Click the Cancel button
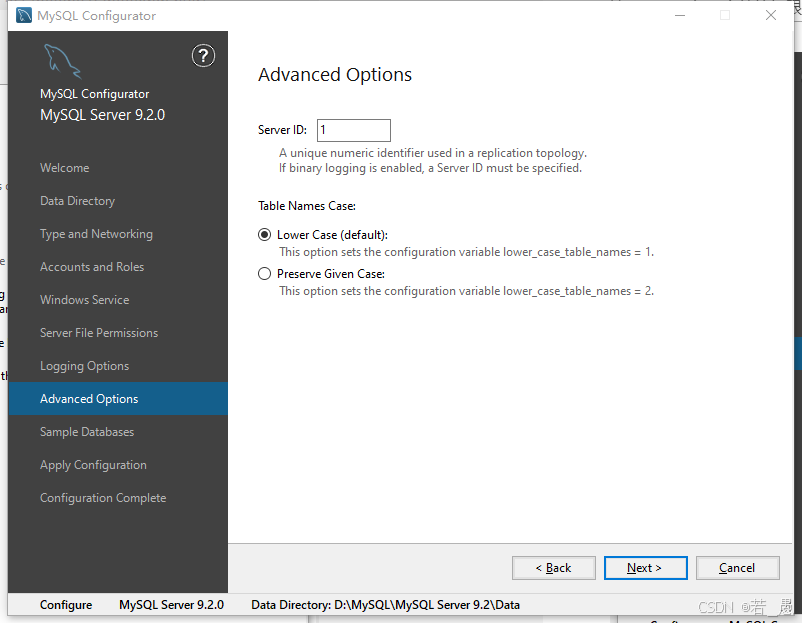The image size is (802, 623). [738, 568]
